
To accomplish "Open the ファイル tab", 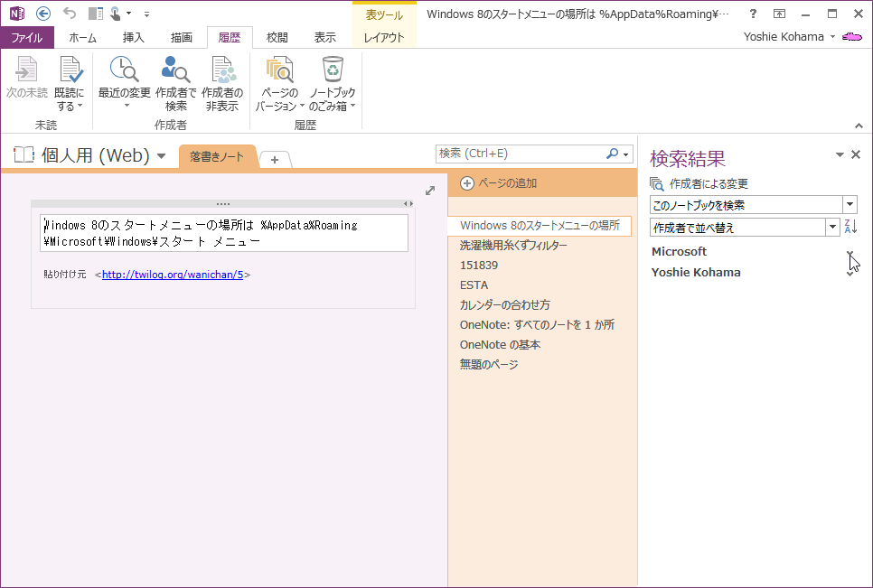I will coord(27,37).
